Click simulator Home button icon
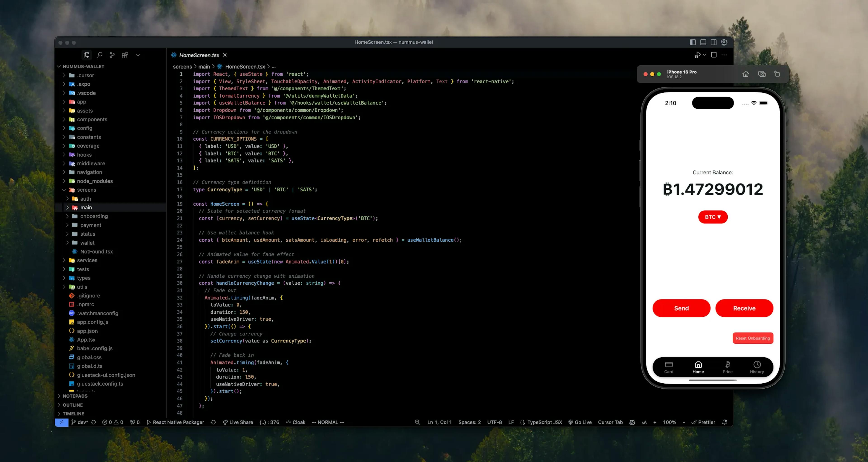The image size is (868, 462). coord(746,74)
